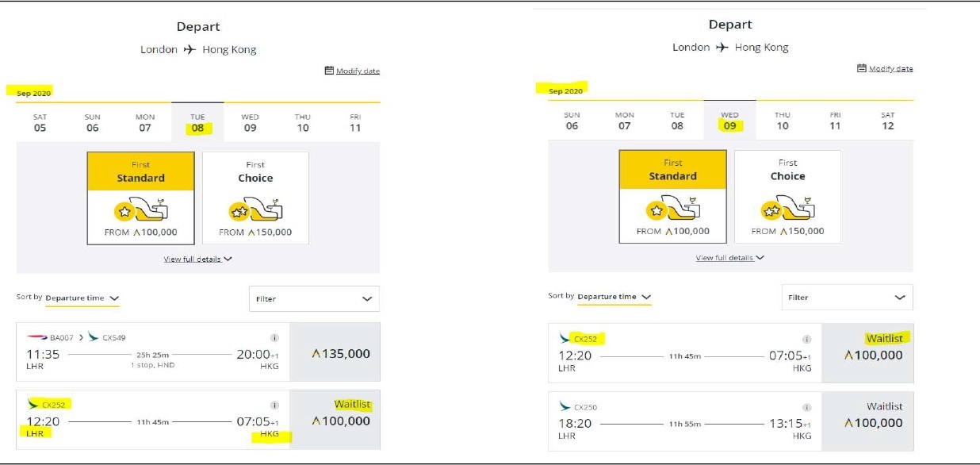The width and height of the screenshot is (980, 465).
Task: Click left panel Modify date link
Action: tap(358, 71)
